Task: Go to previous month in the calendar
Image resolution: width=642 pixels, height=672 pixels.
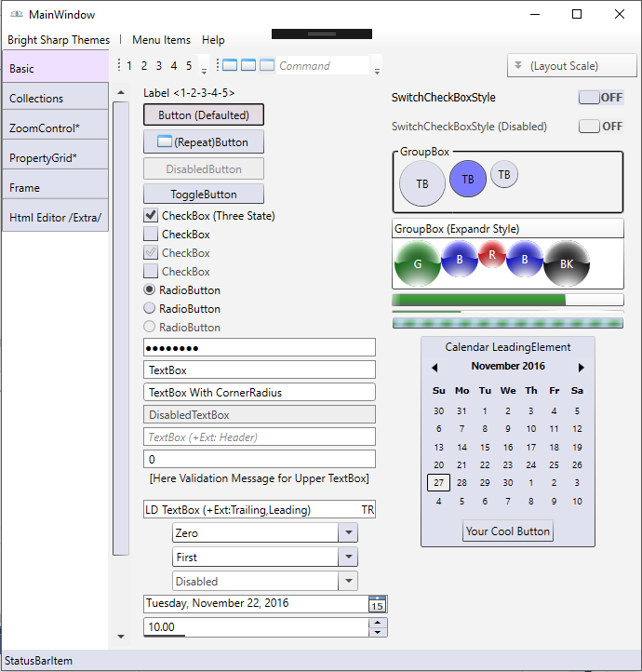Action: pyautogui.click(x=435, y=368)
